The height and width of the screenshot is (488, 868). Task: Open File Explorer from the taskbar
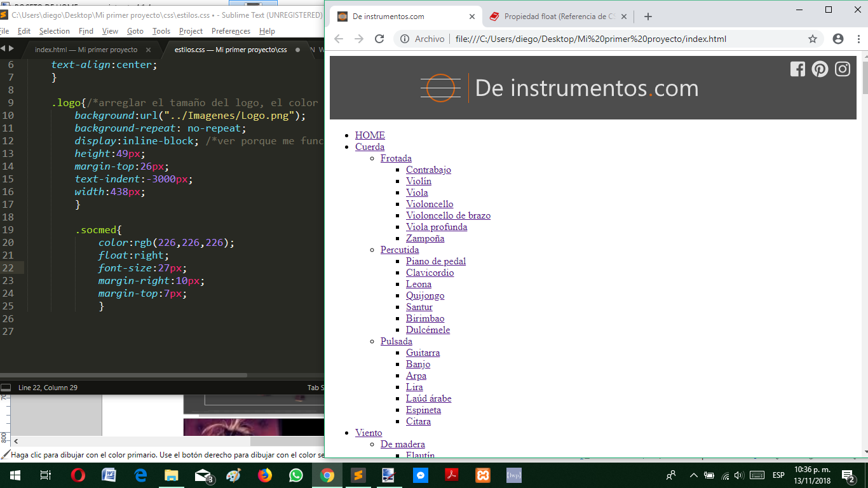click(x=172, y=475)
